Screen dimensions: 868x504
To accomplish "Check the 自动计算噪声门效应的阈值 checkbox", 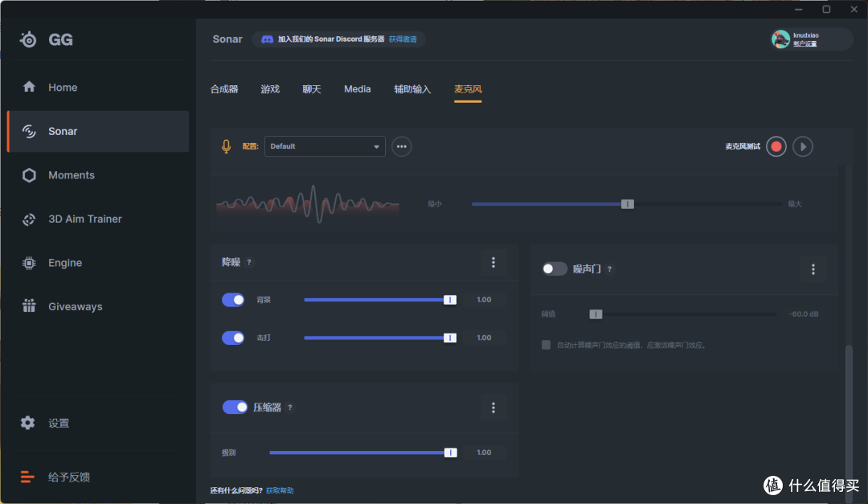I will 546,345.
